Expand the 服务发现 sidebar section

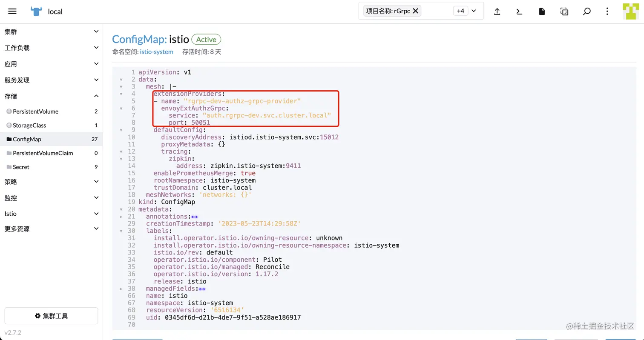coord(51,80)
